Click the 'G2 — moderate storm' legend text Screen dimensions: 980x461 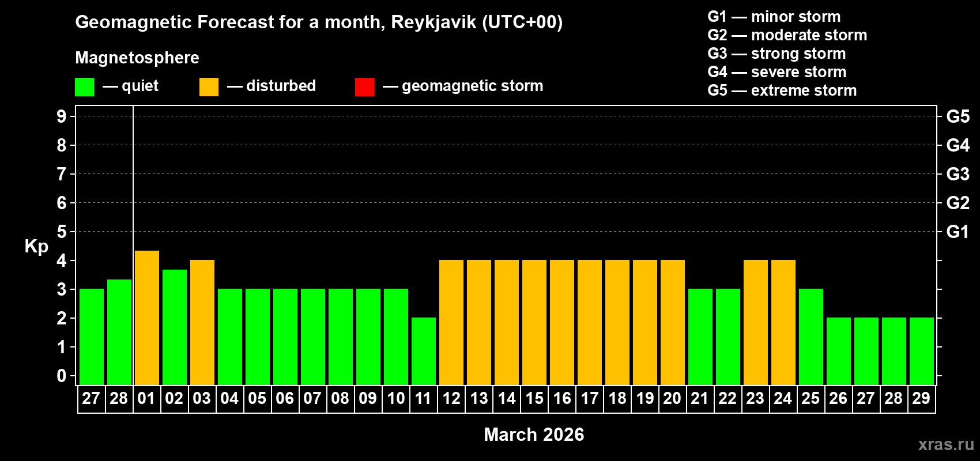pyautogui.click(x=787, y=35)
